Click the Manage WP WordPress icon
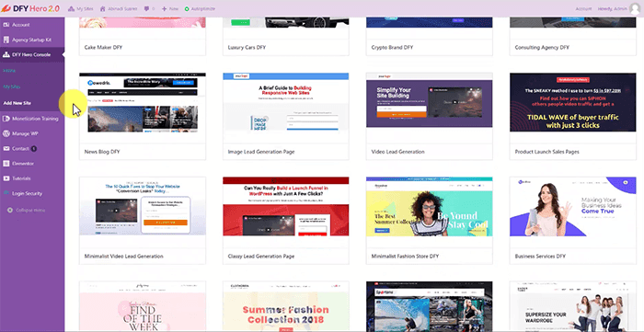Image resolution: width=644 pixels, height=332 pixels. coord(6,133)
